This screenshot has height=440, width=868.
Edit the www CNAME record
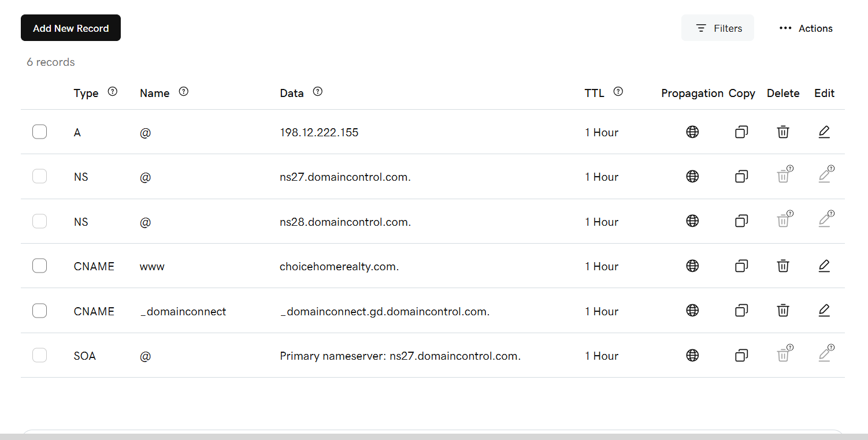(x=824, y=266)
